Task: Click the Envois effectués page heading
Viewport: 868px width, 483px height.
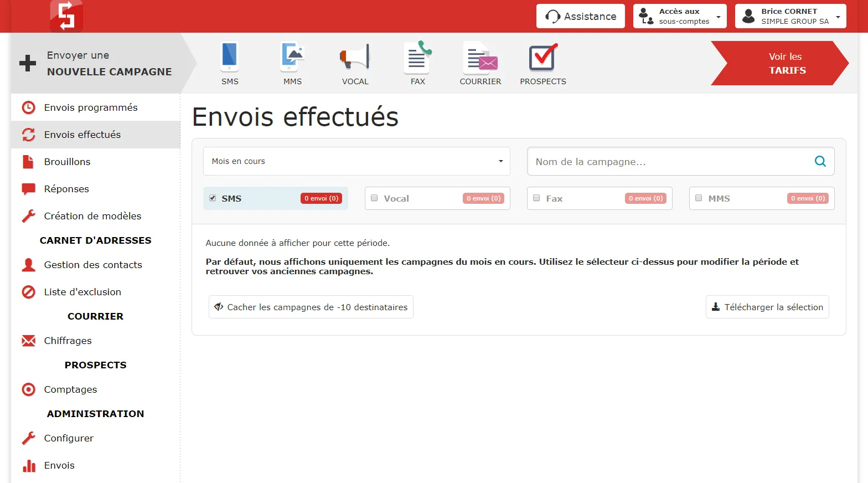Action: pyautogui.click(x=295, y=117)
